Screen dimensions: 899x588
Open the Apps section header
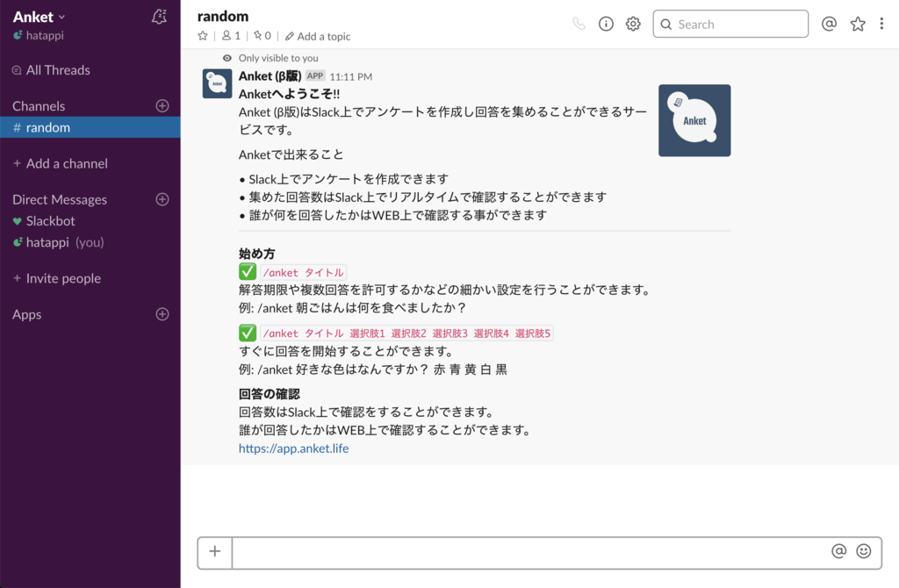point(27,315)
